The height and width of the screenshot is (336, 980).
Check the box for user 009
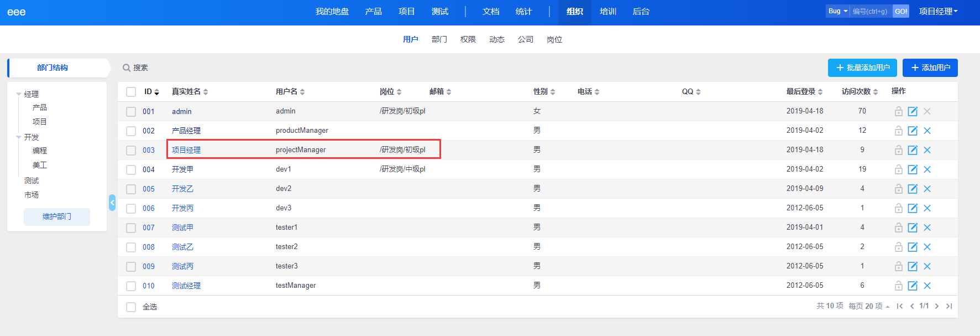coord(131,266)
